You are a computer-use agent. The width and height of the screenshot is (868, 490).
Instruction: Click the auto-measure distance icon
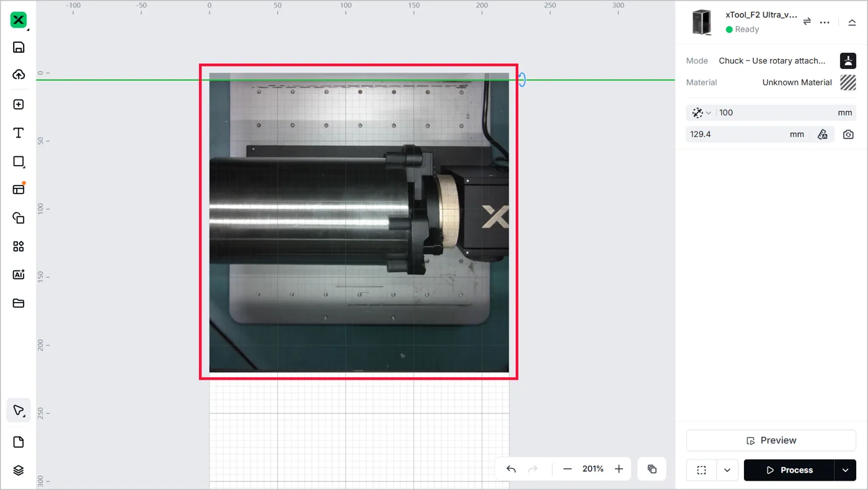823,134
